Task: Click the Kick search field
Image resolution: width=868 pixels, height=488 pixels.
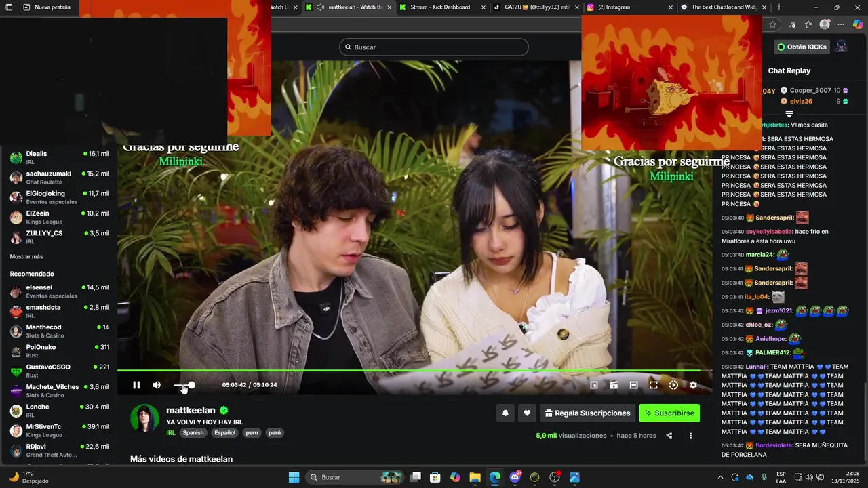Action: pos(434,47)
